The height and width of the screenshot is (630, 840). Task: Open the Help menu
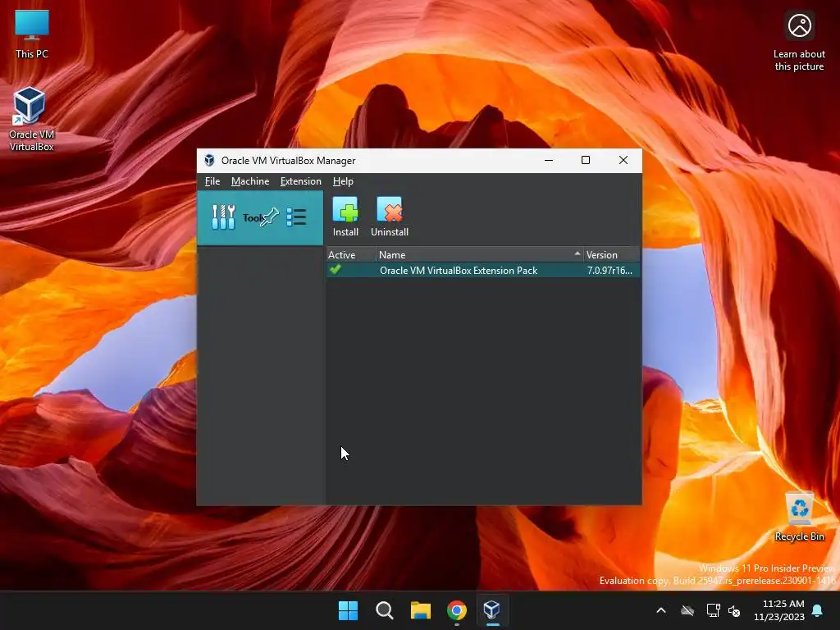pyautogui.click(x=343, y=181)
